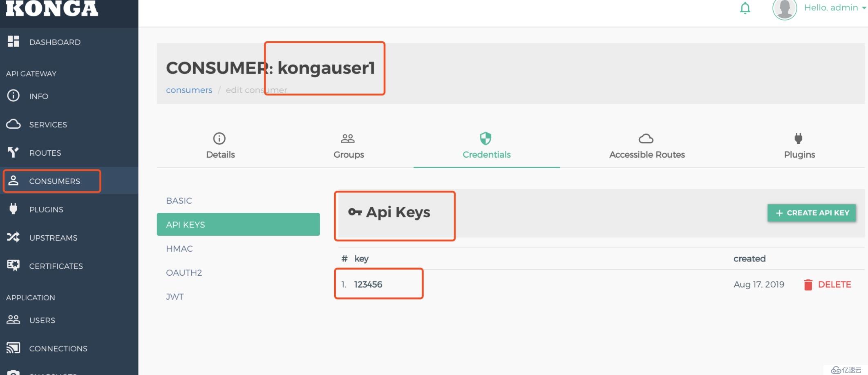Click the Users people icon
868x375 pixels.
click(13, 319)
